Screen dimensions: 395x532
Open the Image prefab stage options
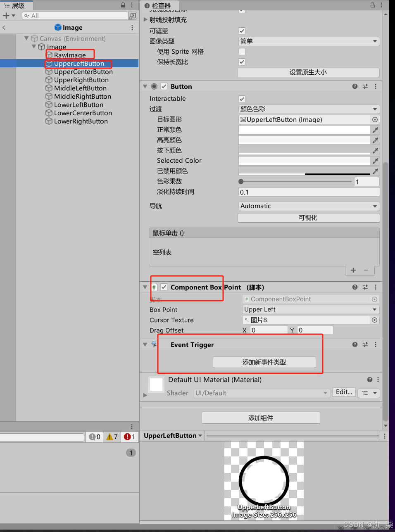tap(132, 28)
